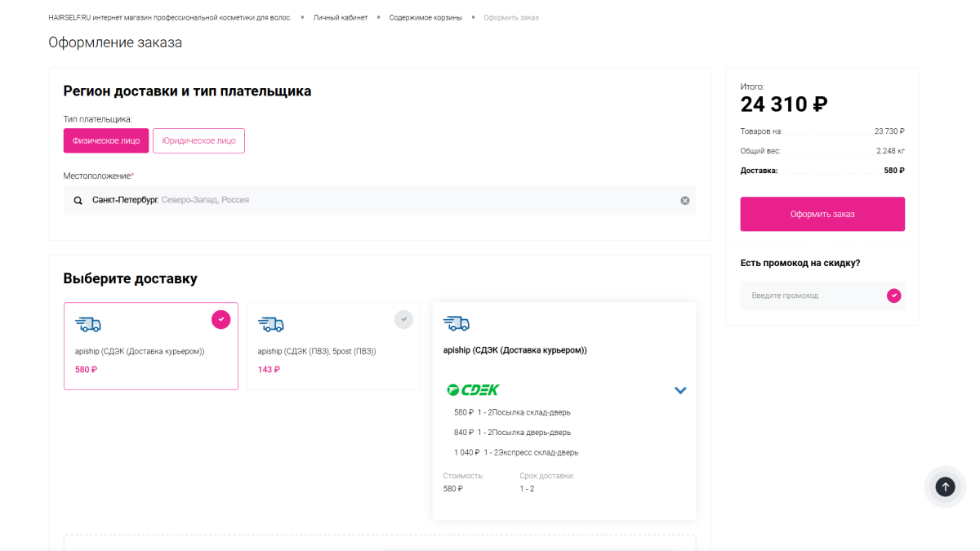Click truck icon on courier delivery card
Image resolution: width=980 pixels, height=551 pixels.
point(88,324)
